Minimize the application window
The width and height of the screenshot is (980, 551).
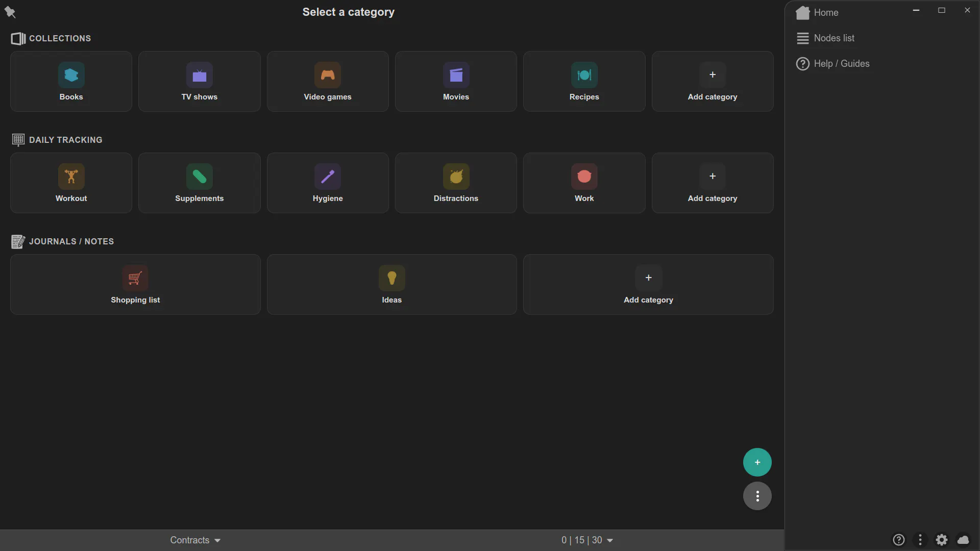916,10
